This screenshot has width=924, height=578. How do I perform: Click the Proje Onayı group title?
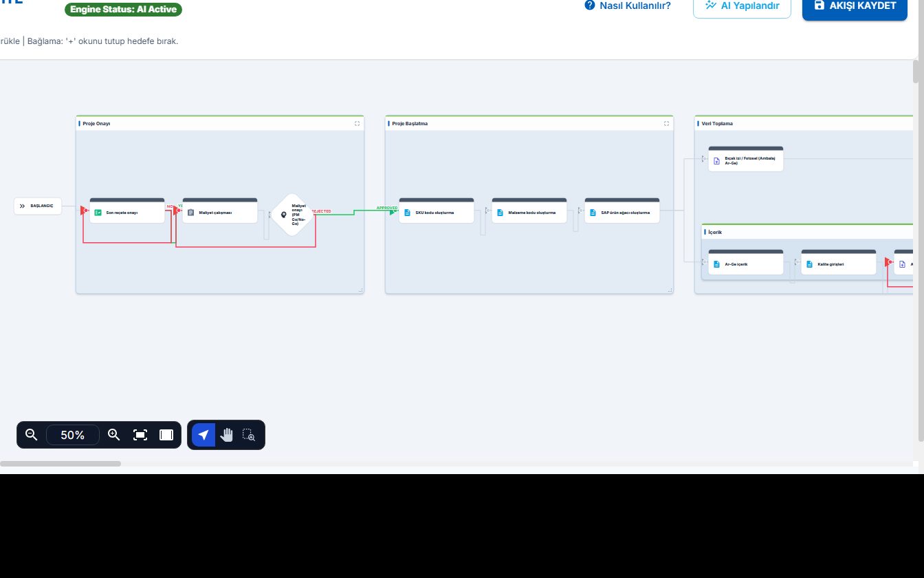(x=96, y=124)
